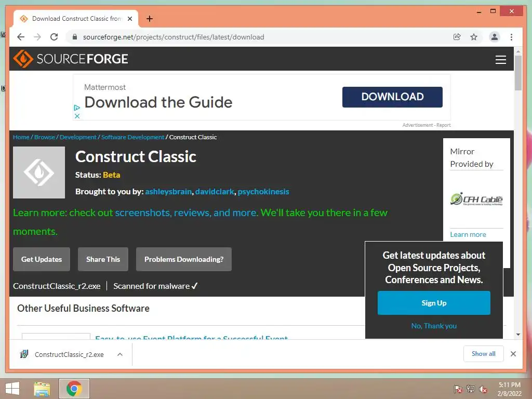Click Other Useful Business Software heading

[83, 308]
